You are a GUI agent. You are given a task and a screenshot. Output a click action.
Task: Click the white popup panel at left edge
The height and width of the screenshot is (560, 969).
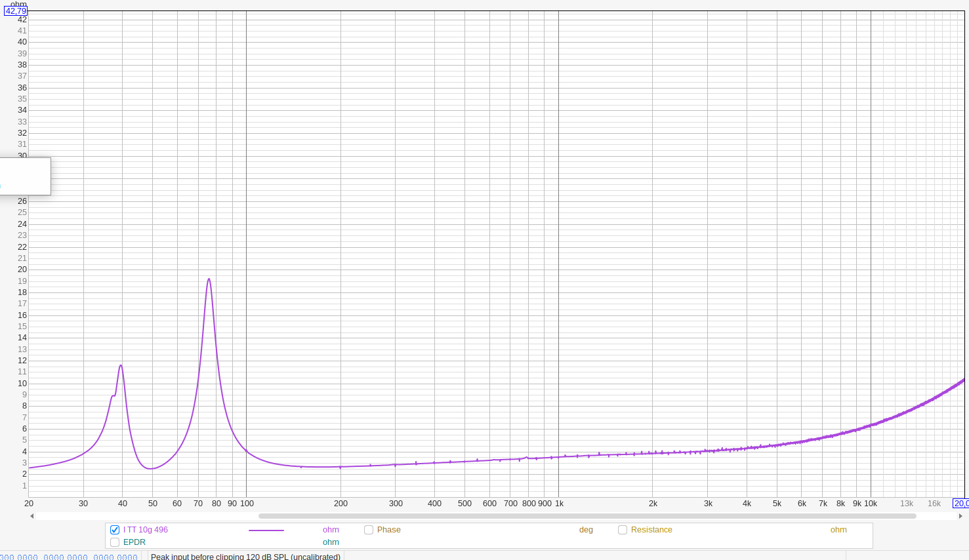pyautogui.click(x=25, y=176)
